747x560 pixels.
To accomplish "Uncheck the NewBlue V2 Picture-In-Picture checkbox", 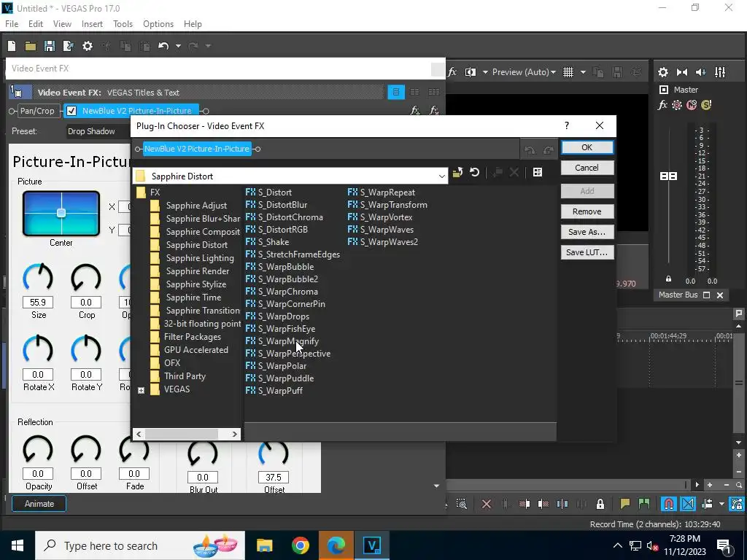I will click(71, 111).
